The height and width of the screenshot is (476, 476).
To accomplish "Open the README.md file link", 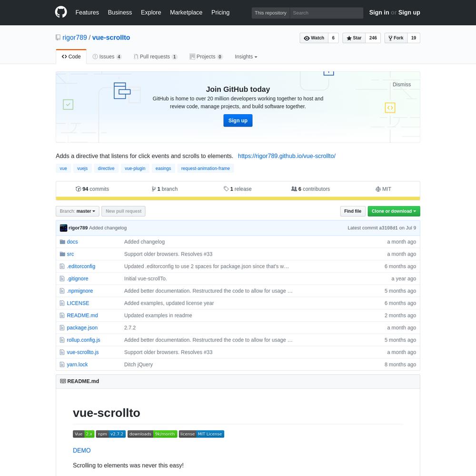I will coord(82,316).
